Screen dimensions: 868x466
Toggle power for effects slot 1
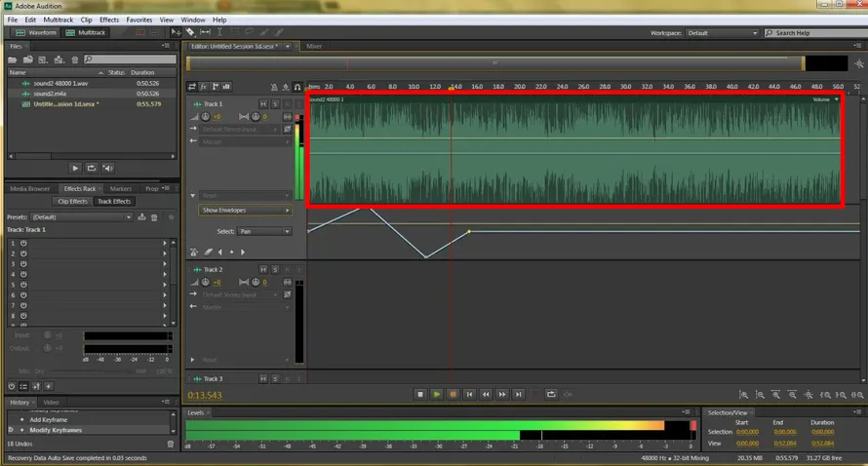click(x=23, y=244)
